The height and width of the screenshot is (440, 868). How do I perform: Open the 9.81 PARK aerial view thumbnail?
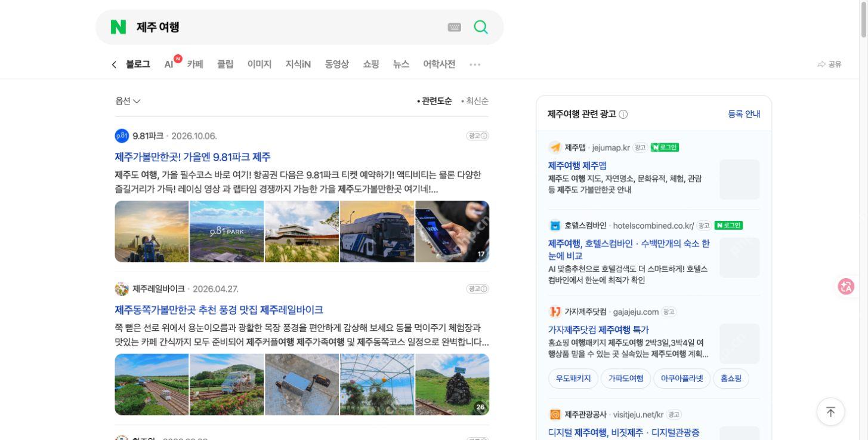(227, 232)
